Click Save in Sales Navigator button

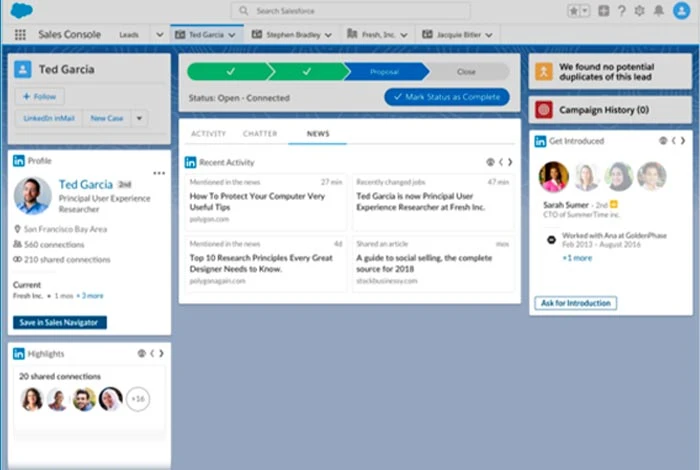click(x=60, y=322)
